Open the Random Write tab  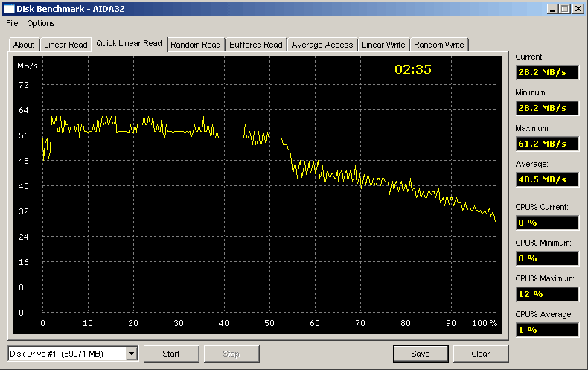(438, 45)
